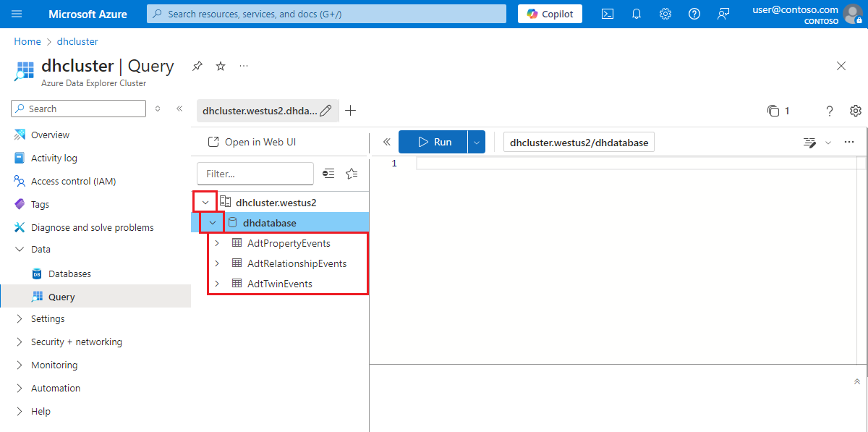Expand the AdtTwinEvents table
Viewport: 868px width, 432px height.
(217, 283)
